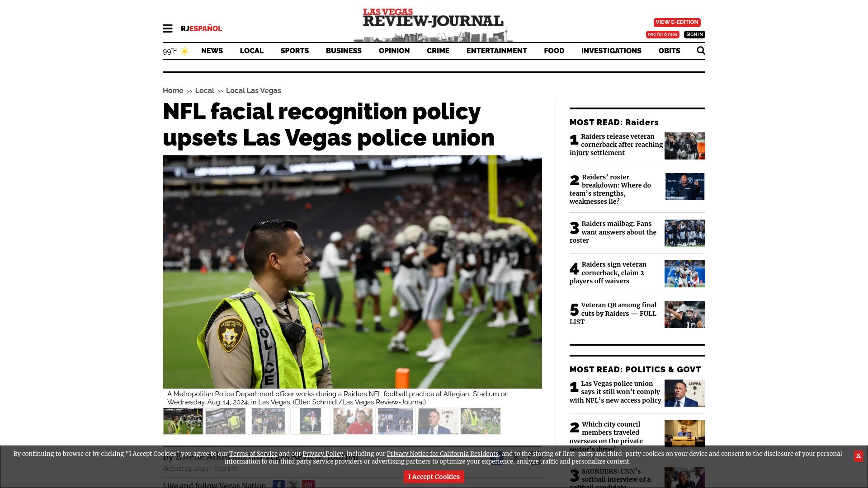Open the OPINION menu
Screen dimensions: 868x488
(394, 51)
